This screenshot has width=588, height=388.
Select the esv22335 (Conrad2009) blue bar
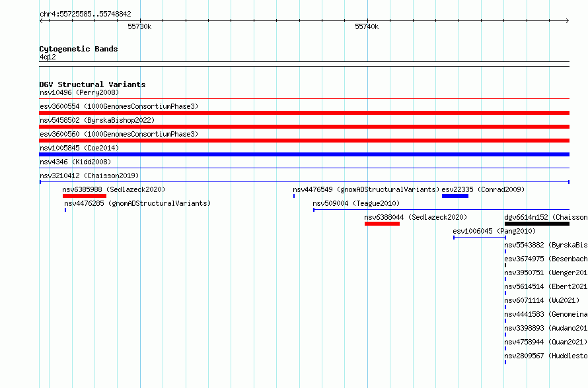tap(455, 196)
